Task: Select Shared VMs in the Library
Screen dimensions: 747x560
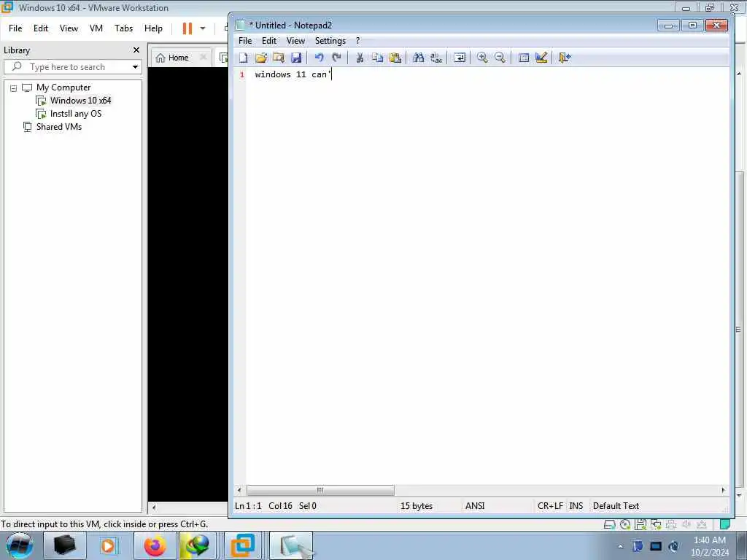Action: tap(58, 127)
